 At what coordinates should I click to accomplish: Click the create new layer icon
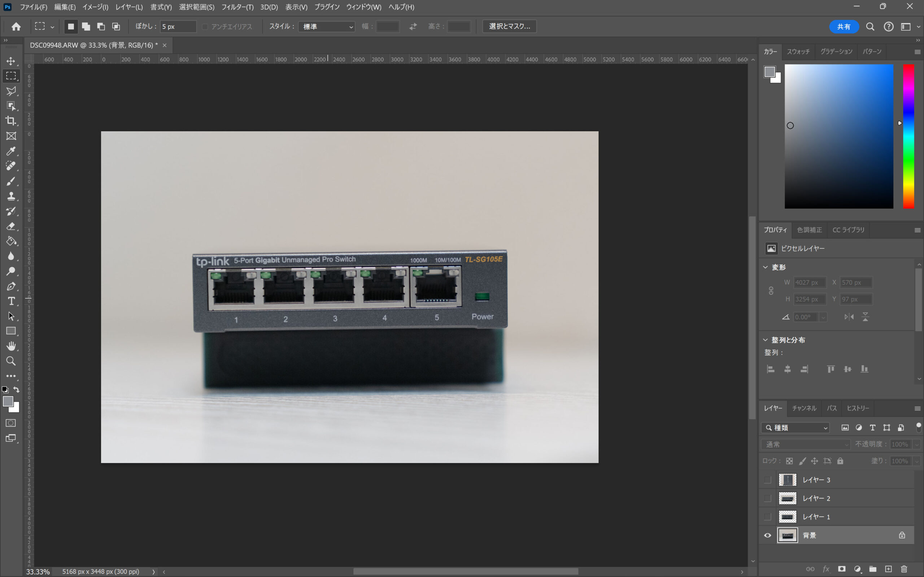pos(889,569)
